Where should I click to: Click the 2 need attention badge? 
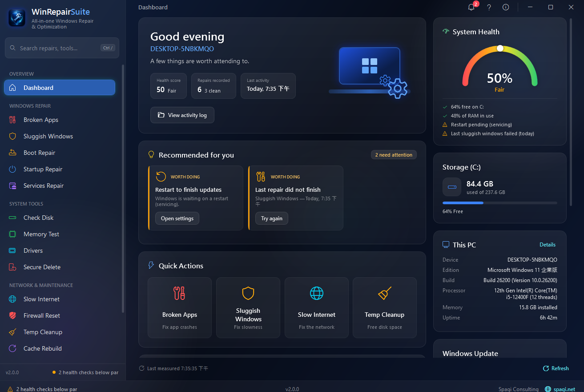[394, 155]
